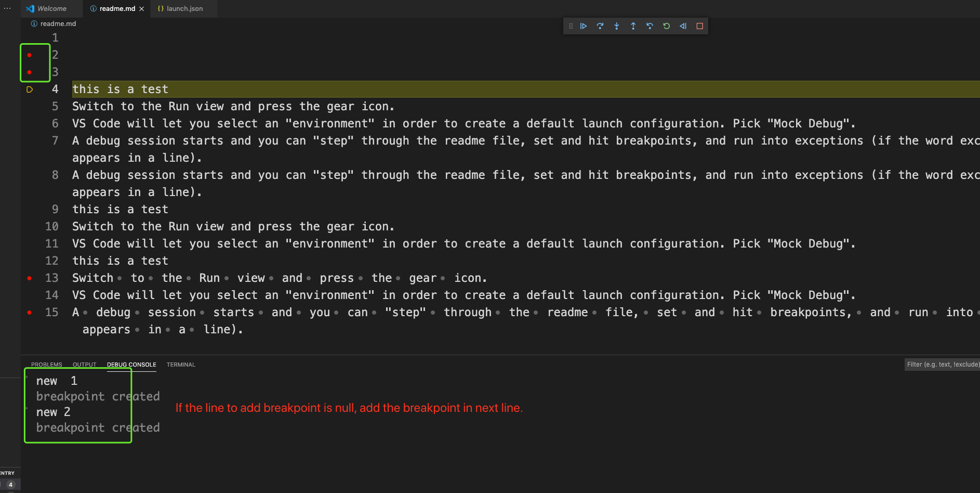The height and width of the screenshot is (493, 980).
Task: Open the Welcome tab
Action: 51,8
